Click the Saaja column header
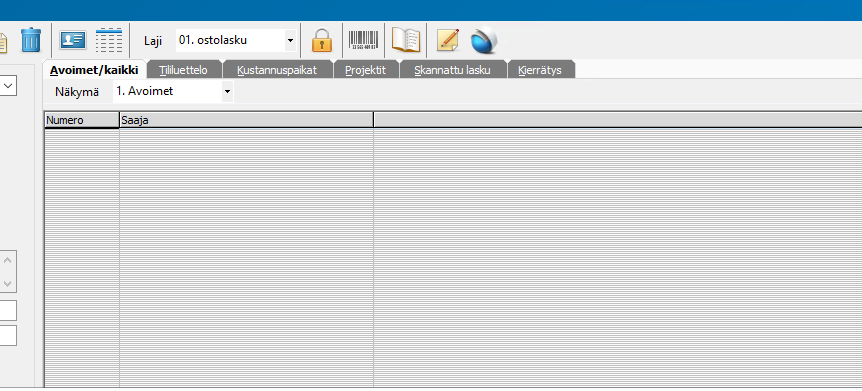This screenshot has height=391, width=862. 246,120
